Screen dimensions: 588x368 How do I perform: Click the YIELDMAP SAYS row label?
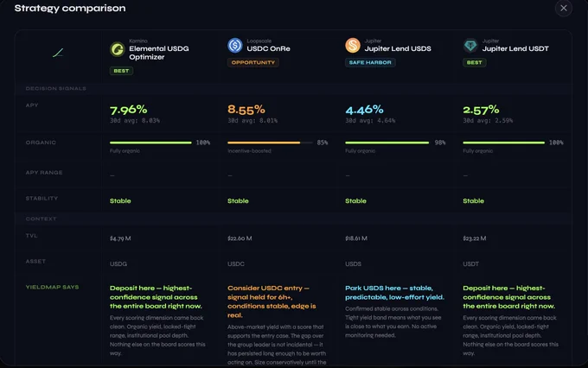[x=52, y=287]
